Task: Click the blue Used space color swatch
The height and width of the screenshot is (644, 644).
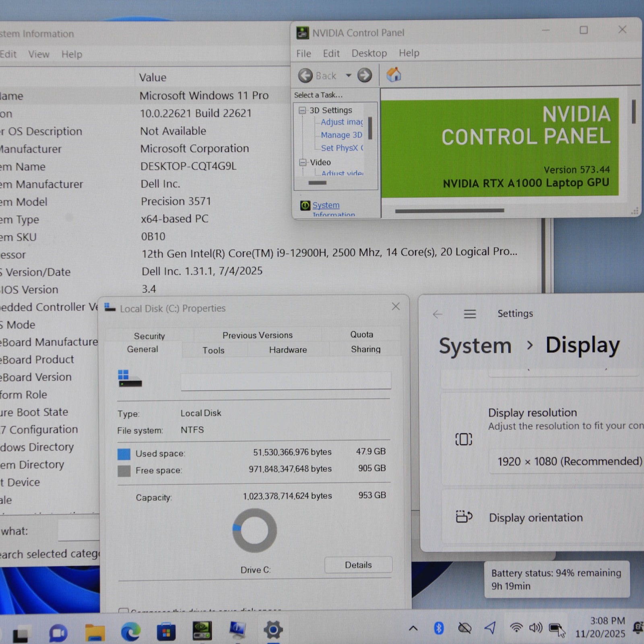Action: click(x=124, y=454)
